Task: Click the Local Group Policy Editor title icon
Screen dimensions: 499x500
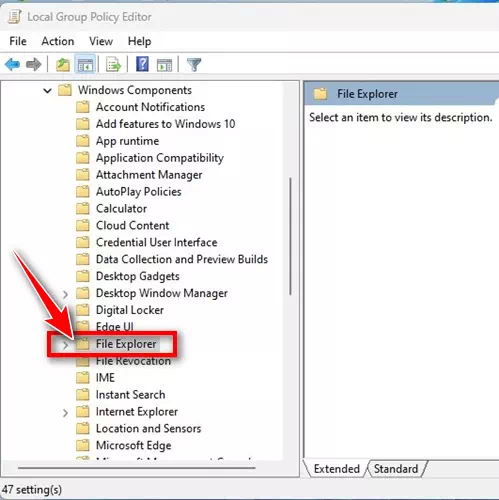Action: click(x=14, y=17)
